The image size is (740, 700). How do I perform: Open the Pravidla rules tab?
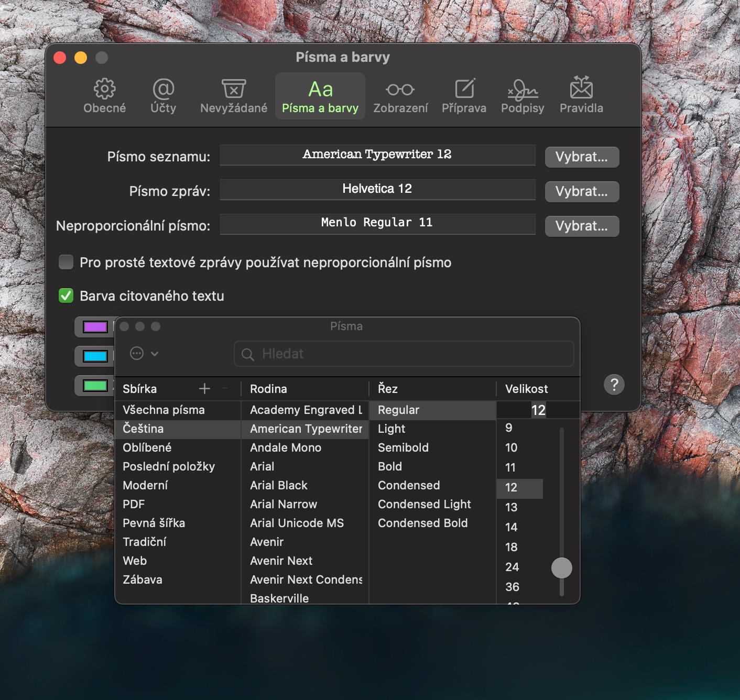(581, 96)
